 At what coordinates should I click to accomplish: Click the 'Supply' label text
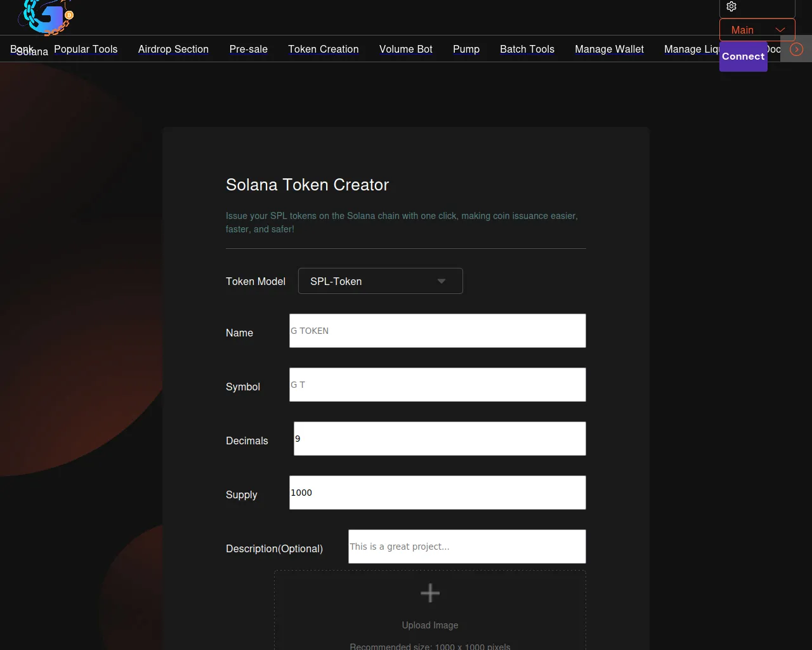coord(242,494)
